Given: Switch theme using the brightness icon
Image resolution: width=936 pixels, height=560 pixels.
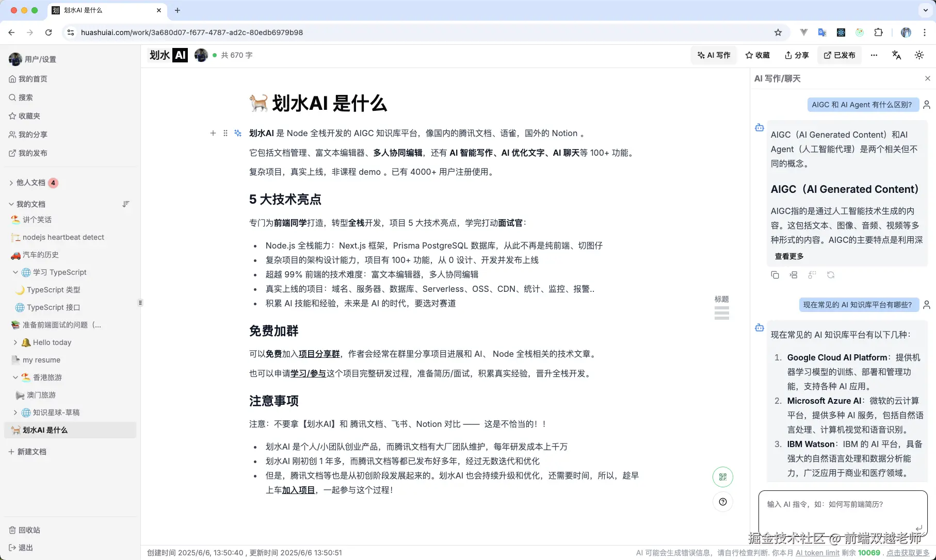Looking at the screenshot, I should (x=919, y=55).
